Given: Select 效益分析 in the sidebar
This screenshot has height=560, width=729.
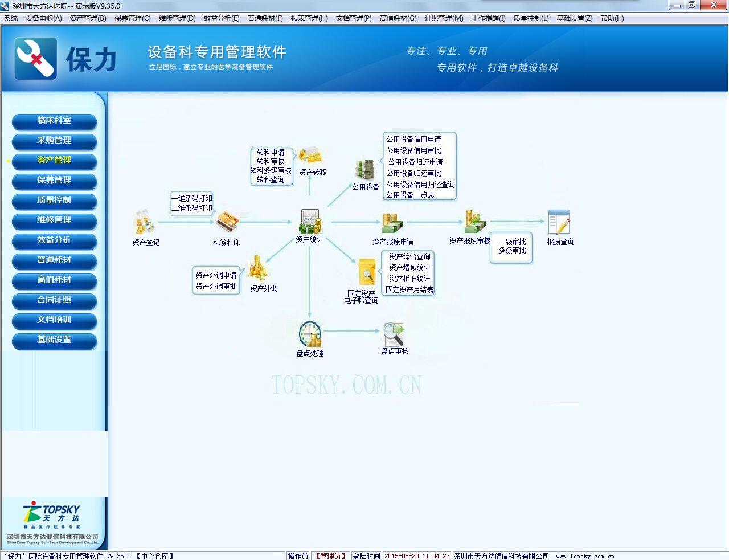Looking at the screenshot, I should click(x=54, y=241).
